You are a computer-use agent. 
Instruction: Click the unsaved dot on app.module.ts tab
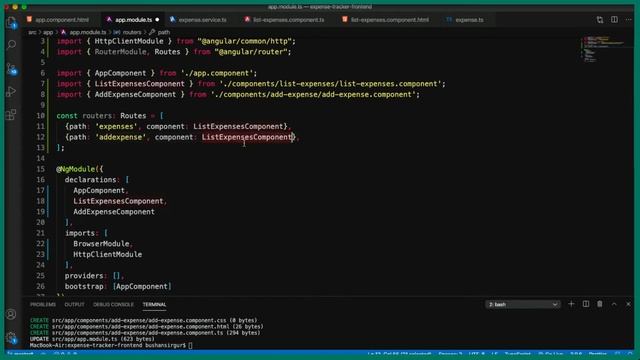pyautogui.click(x=157, y=20)
